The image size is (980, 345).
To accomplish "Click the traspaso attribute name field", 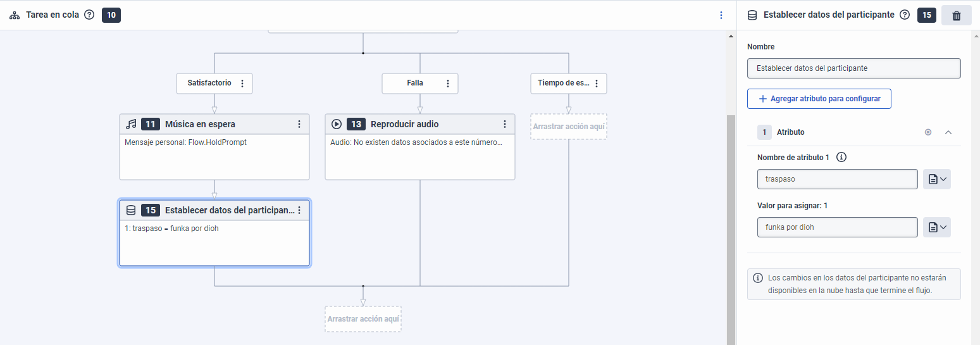I will (x=837, y=179).
